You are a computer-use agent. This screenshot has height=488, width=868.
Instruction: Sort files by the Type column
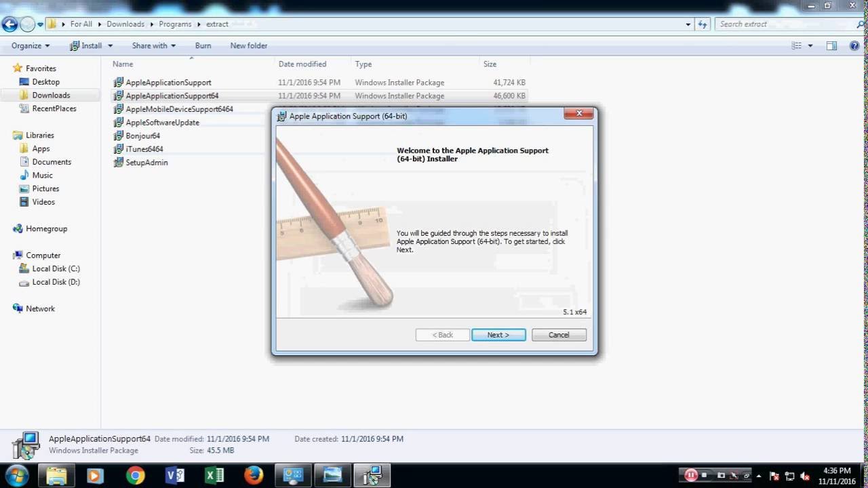[363, 64]
